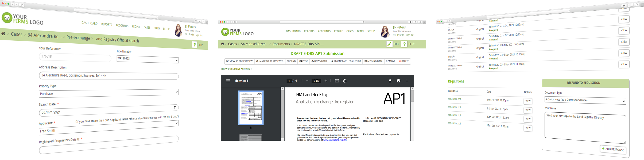
Task: Open the Title Number dropdown showing WA190503
Action: 148,59
